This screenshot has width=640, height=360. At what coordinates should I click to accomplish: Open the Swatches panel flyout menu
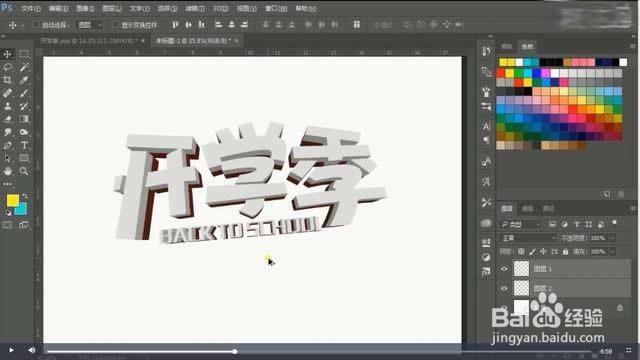[633, 46]
